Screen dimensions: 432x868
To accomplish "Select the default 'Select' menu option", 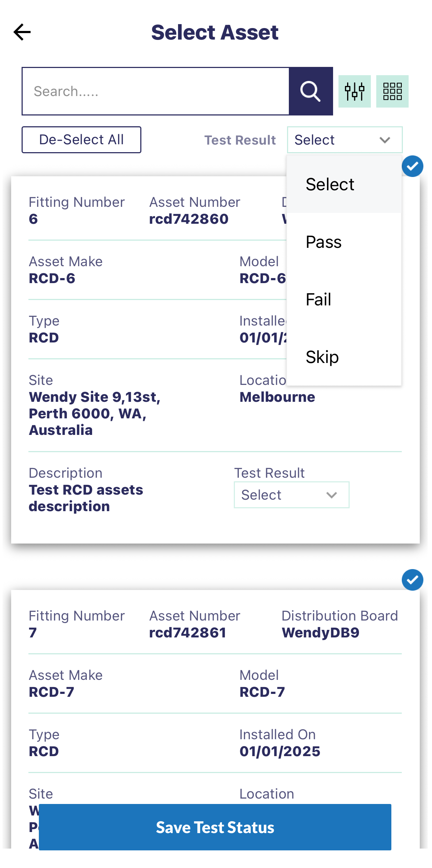I will 330,185.
